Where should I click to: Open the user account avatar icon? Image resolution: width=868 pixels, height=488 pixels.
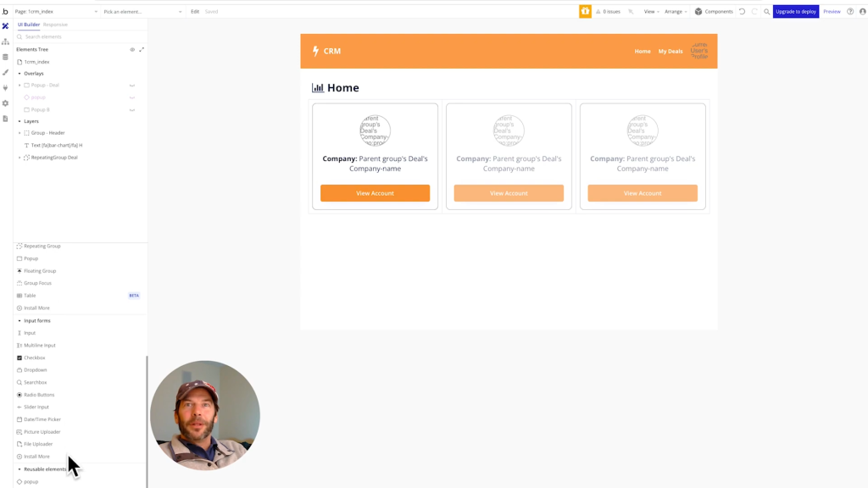point(862,12)
